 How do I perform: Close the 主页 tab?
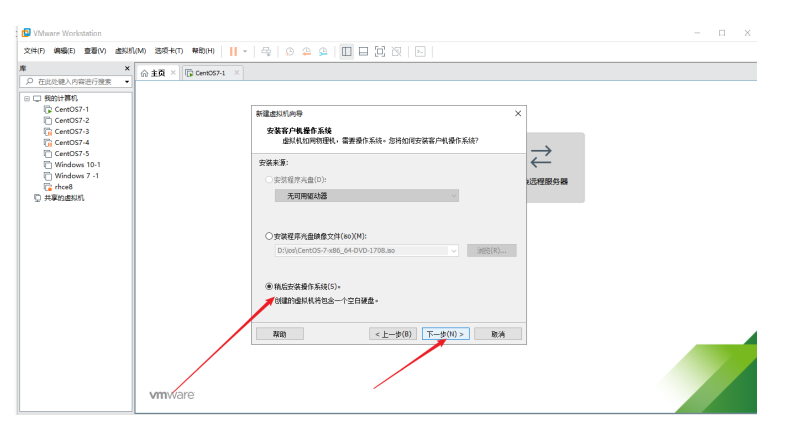[173, 73]
